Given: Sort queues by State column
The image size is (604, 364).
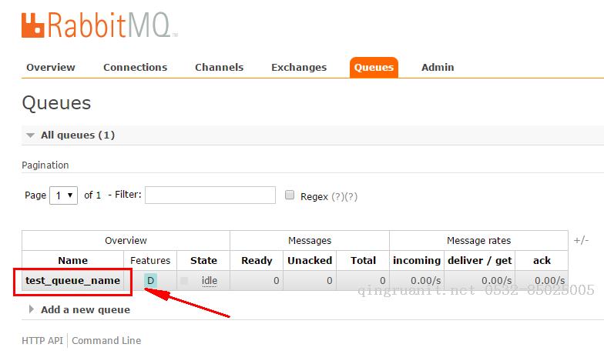Looking at the screenshot, I should coord(203,260).
